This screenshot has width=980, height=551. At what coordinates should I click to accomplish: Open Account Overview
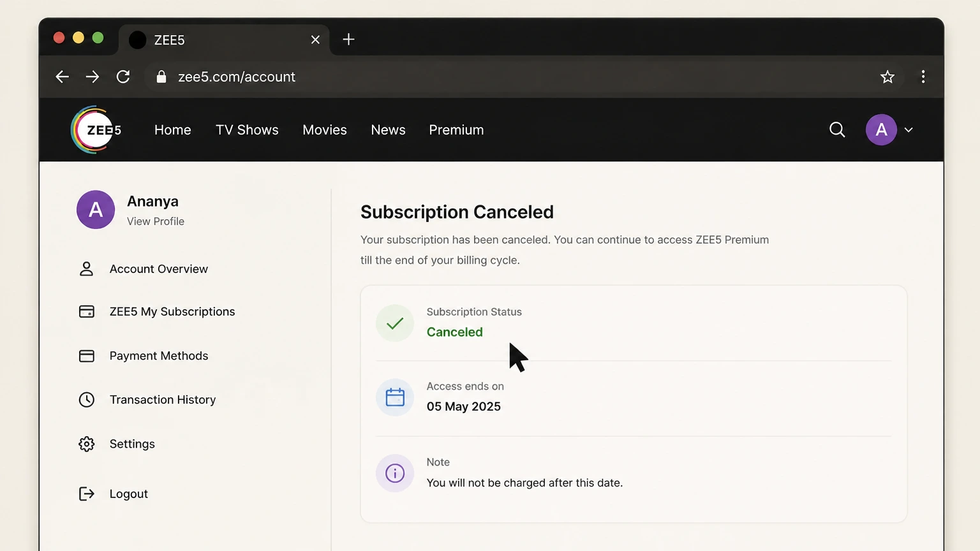click(x=159, y=268)
